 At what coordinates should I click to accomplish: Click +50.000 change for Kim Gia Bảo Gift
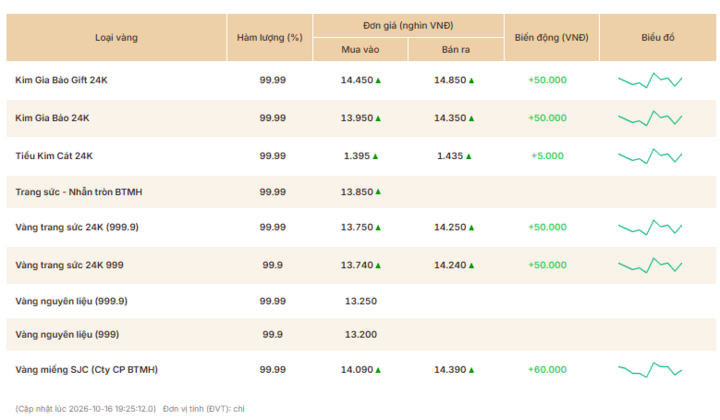pos(547,80)
